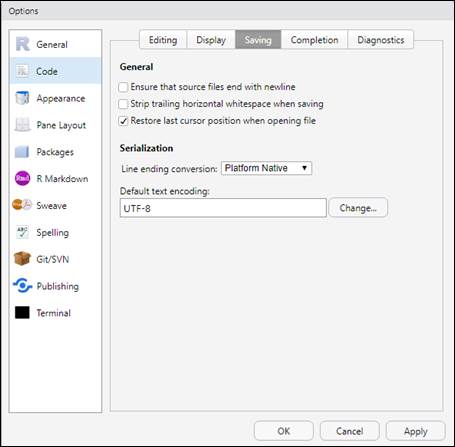
Task: Open the Completion tab
Action: click(x=314, y=40)
